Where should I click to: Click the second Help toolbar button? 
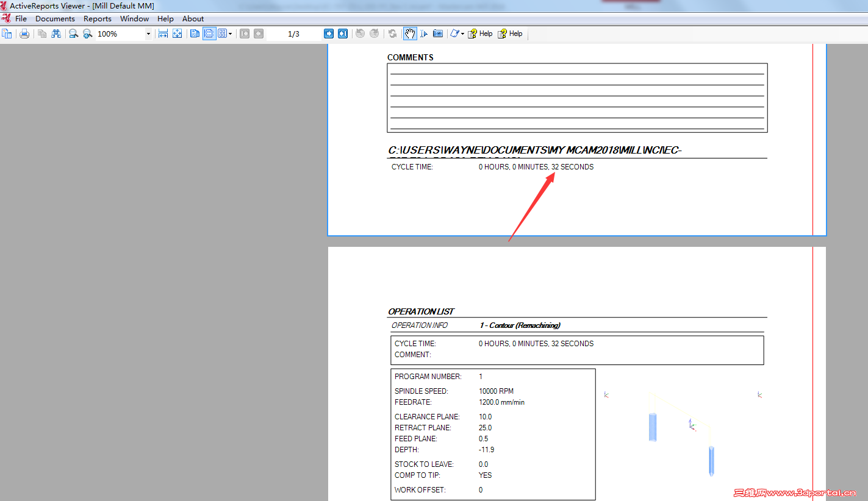(x=510, y=34)
